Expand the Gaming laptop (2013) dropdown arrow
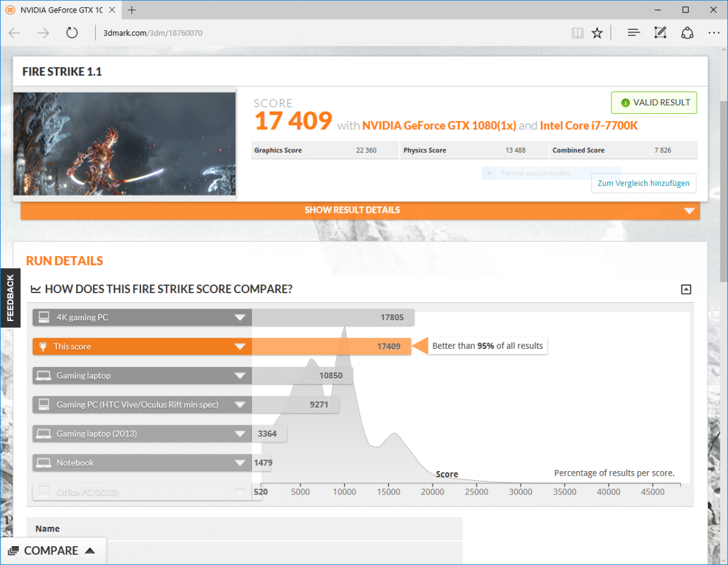 (x=240, y=434)
